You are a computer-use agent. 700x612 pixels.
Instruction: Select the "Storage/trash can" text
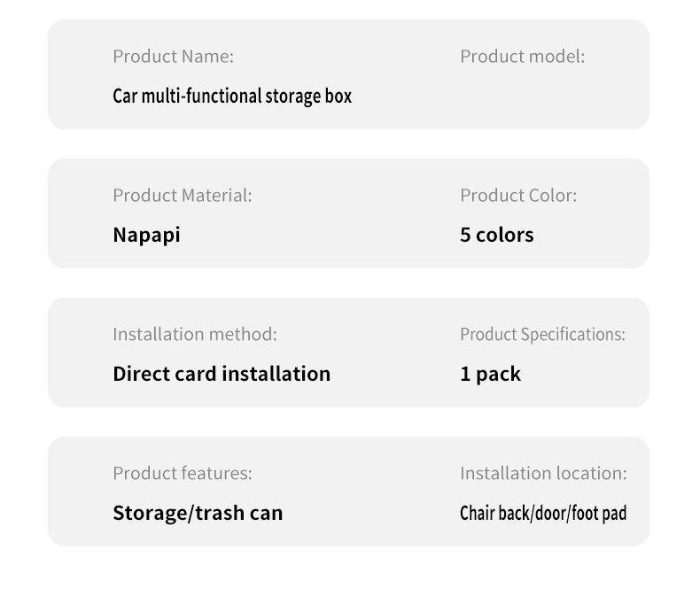[198, 513]
